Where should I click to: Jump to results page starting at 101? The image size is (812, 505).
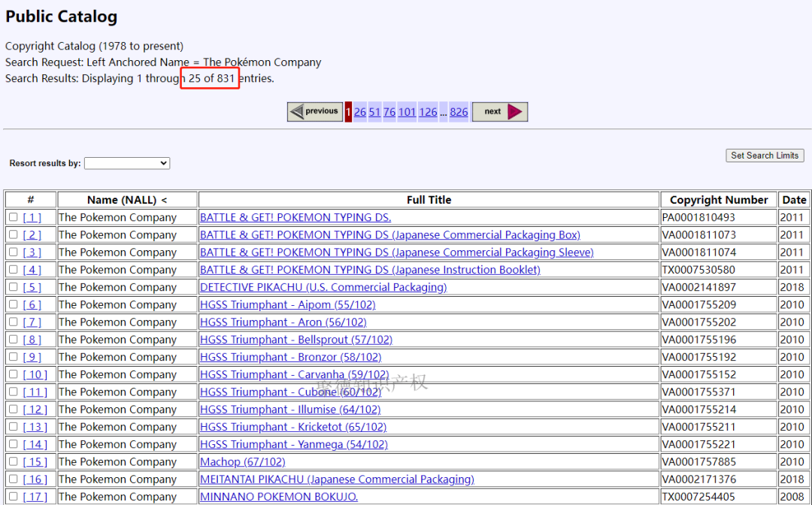[407, 112]
